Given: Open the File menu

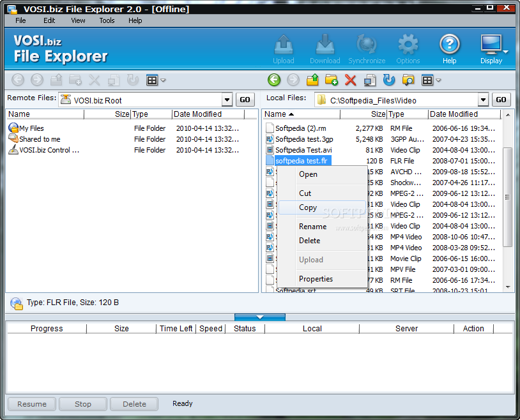Looking at the screenshot, I should [20, 20].
